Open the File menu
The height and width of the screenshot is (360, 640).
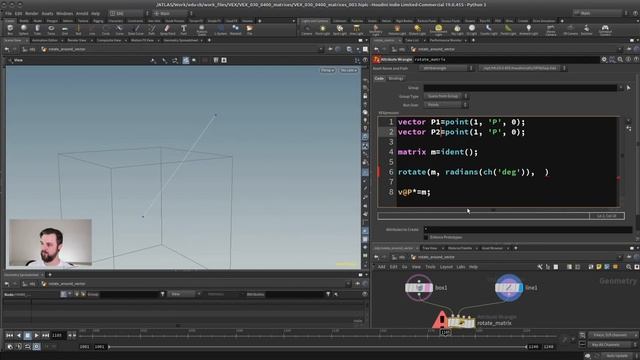(8, 13)
